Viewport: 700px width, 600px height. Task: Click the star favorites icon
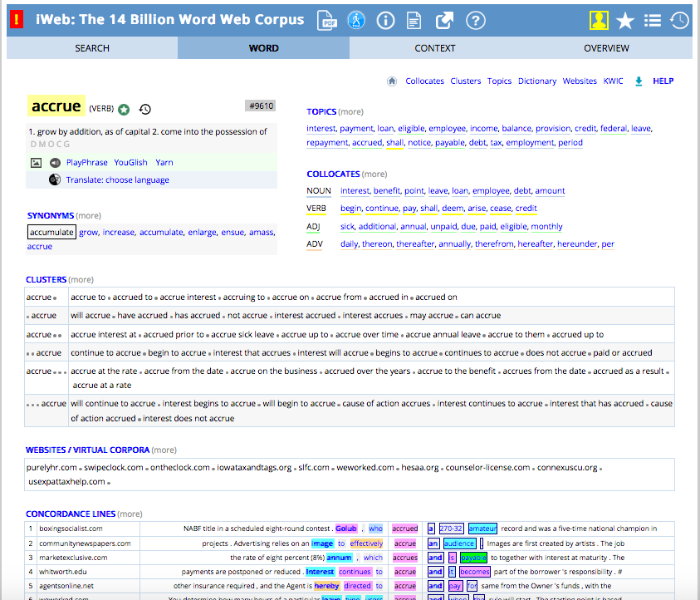pos(625,21)
